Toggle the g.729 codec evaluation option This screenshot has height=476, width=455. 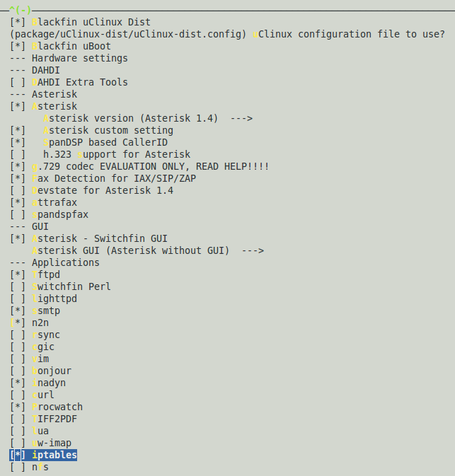(18, 166)
